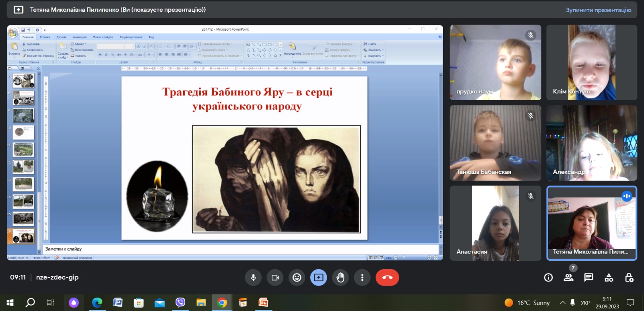Viewport: 644px width, 311px height.
Task: Open the font name combo box
Action: (x=111, y=47)
